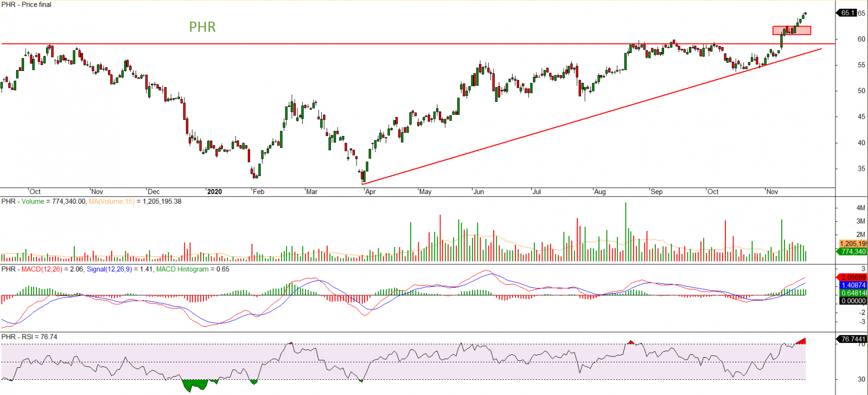Click the 76.7441 RSI value tag
868x395 pixels.
point(853,339)
